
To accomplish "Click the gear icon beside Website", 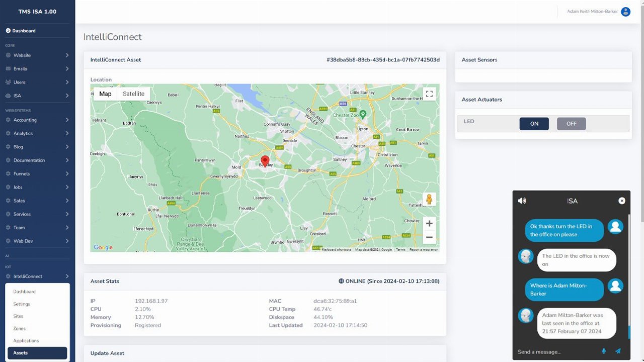I will click(x=8, y=55).
